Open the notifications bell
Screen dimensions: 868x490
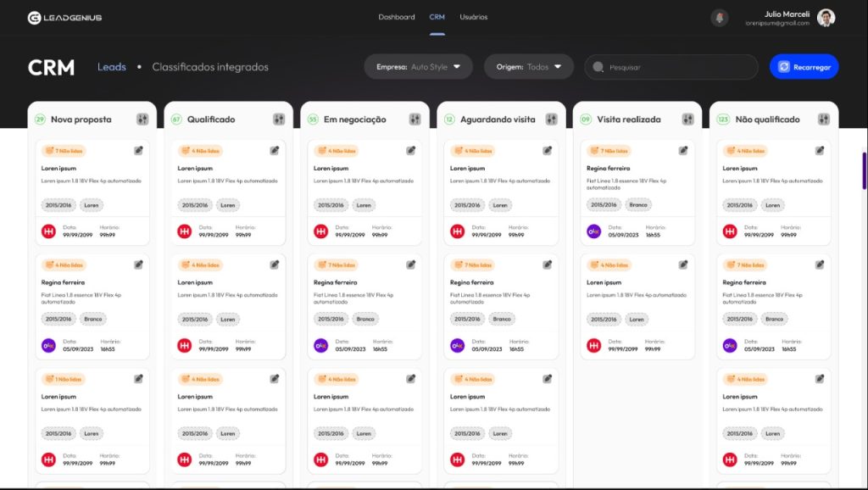720,18
